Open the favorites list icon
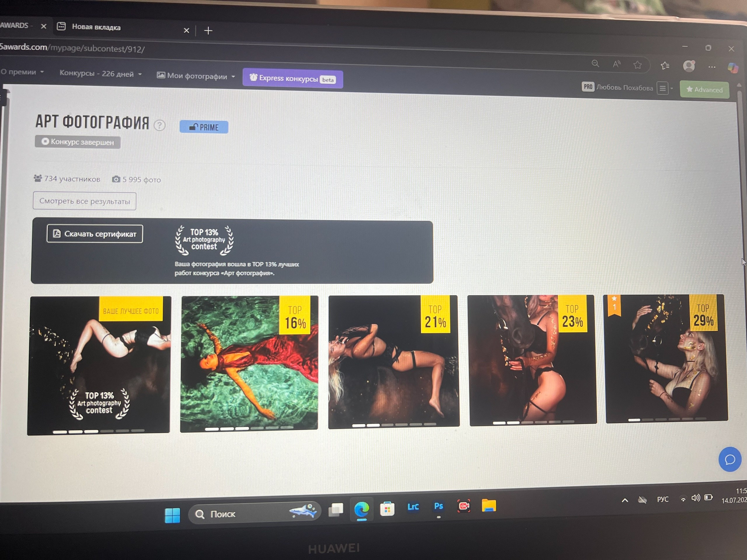The width and height of the screenshot is (747, 560). click(665, 66)
